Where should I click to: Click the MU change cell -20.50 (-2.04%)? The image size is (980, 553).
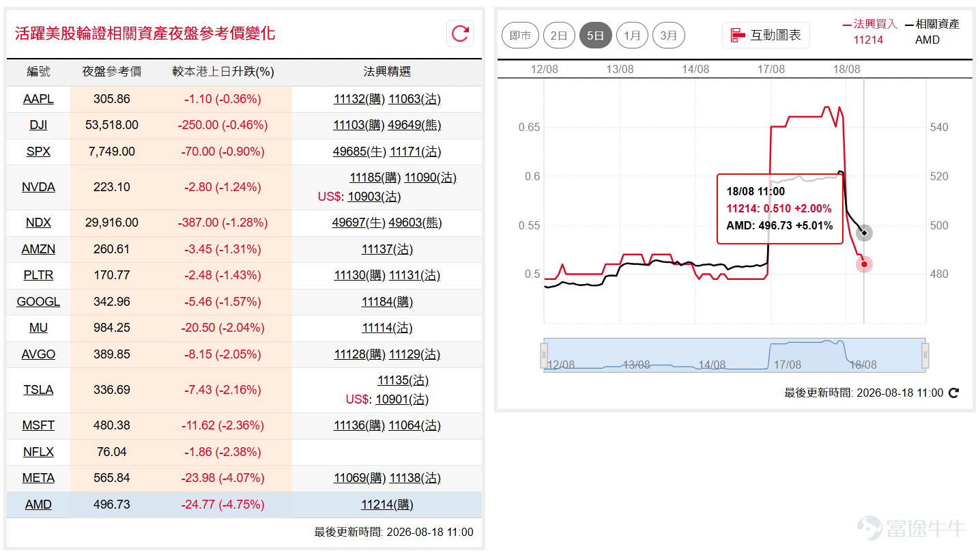[222, 328]
